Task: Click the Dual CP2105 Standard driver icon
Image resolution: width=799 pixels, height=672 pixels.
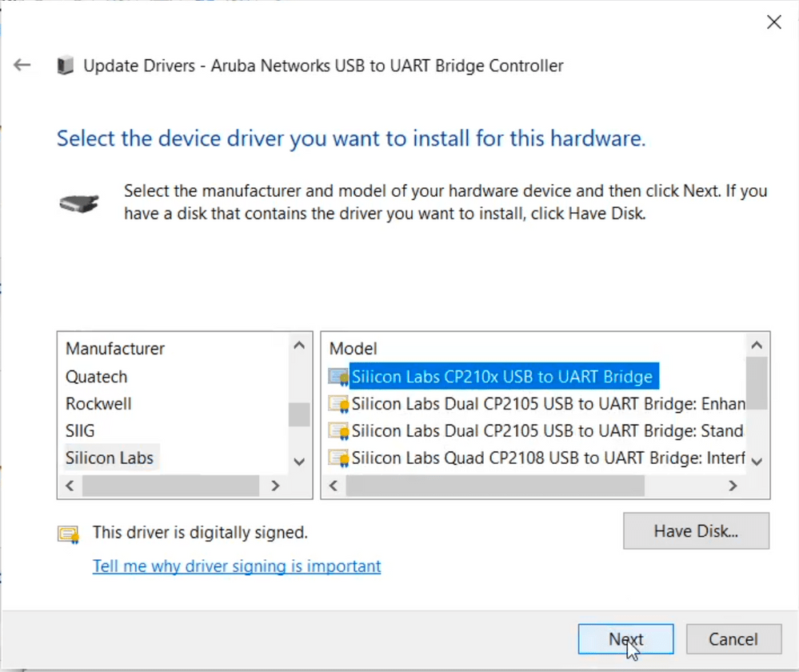Action: [339, 430]
